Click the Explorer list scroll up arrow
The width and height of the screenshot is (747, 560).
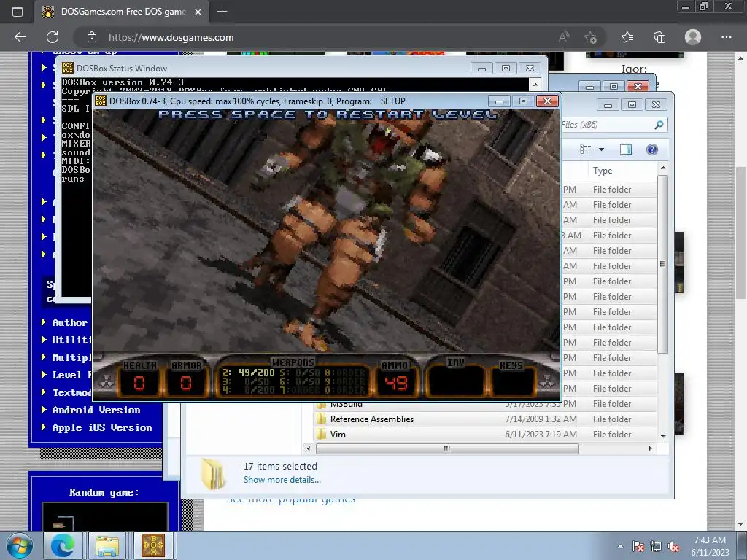[x=662, y=168]
